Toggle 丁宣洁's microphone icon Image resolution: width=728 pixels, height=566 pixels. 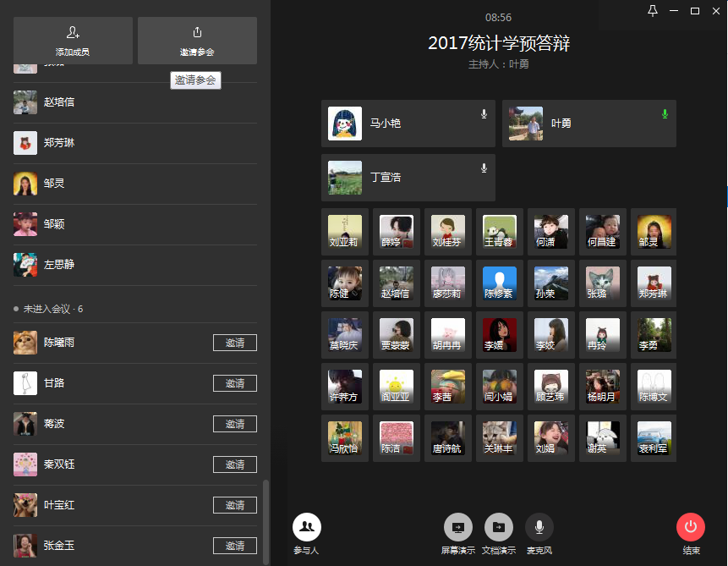[484, 168]
